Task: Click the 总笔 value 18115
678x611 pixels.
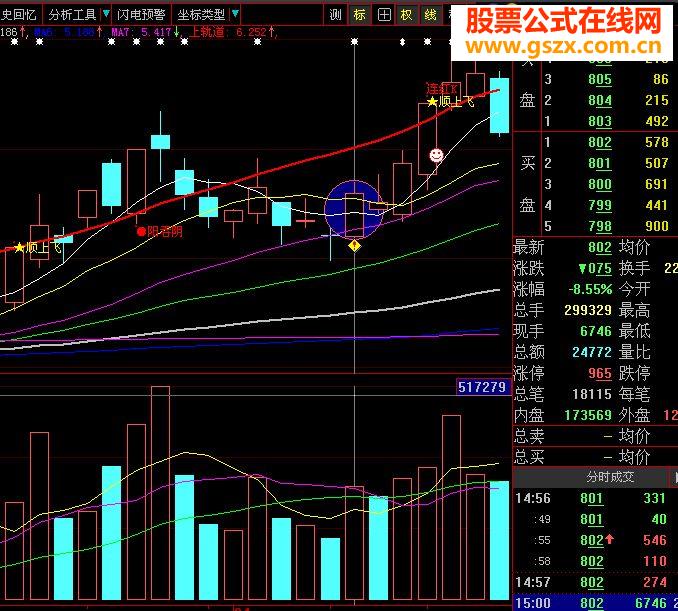Action: coord(592,394)
